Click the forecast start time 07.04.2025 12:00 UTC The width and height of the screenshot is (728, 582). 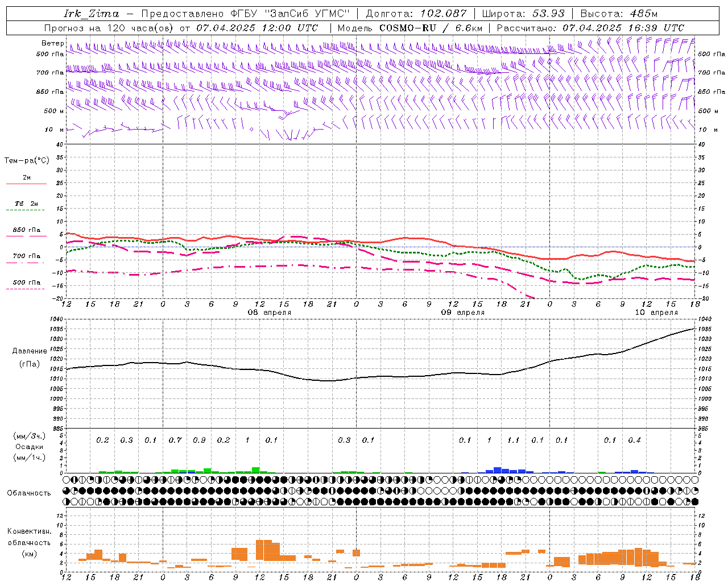pos(257,28)
